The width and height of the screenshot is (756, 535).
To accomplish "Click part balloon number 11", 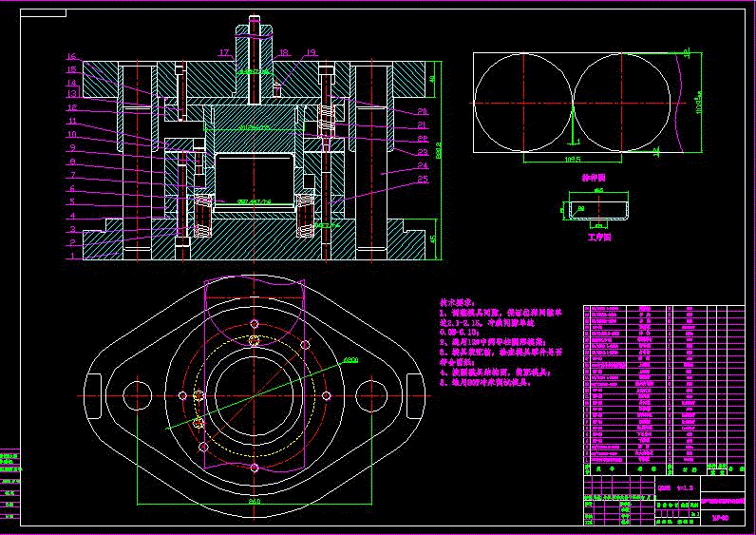I will point(72,121).
